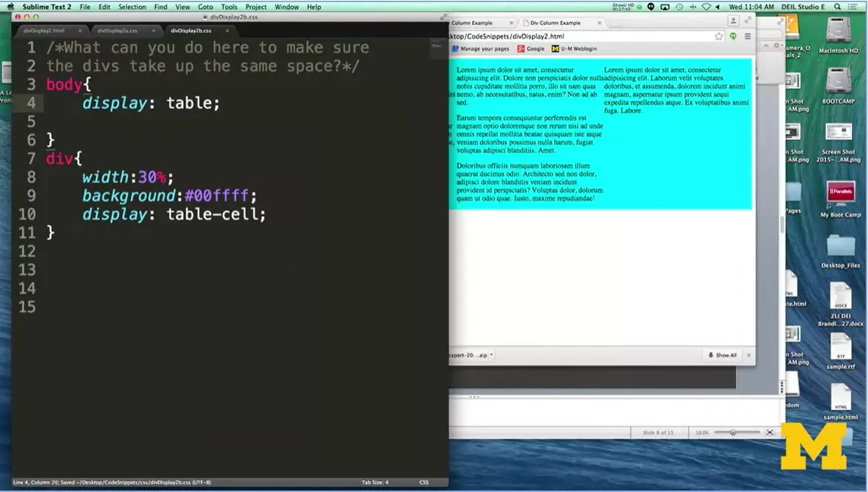Switch to the divDisplay2.html tab

(x=44, y=31)
